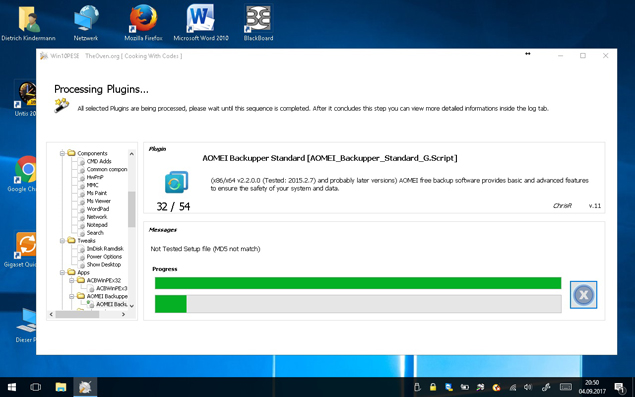Select MMC in the plugin tree

(92, 185)
